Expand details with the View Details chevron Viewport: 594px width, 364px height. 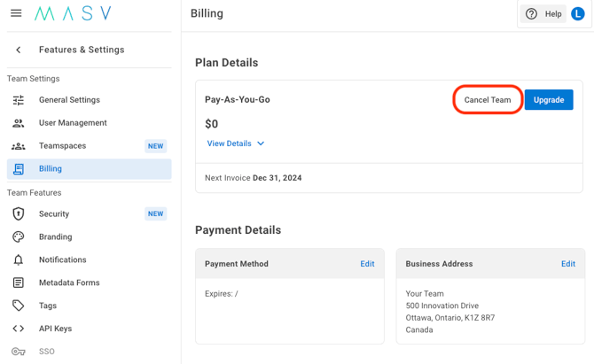coord(261,143)
